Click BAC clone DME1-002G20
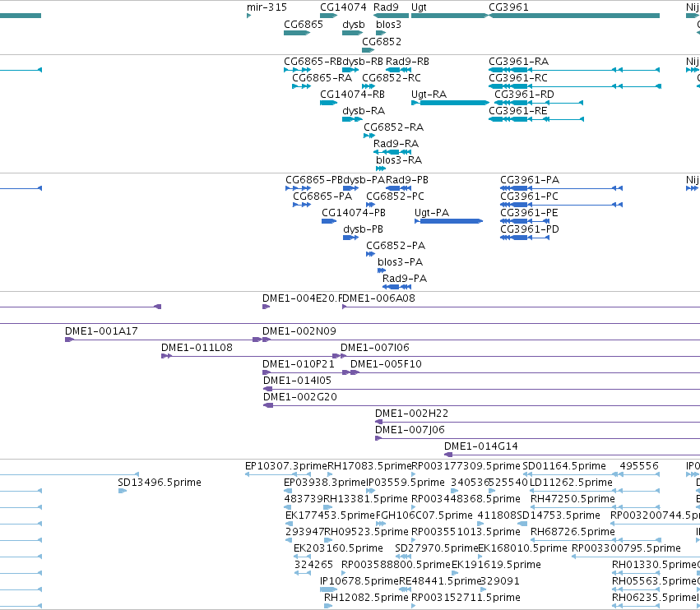The height and width of the screenshot is (610, 700). coord(482,405)
